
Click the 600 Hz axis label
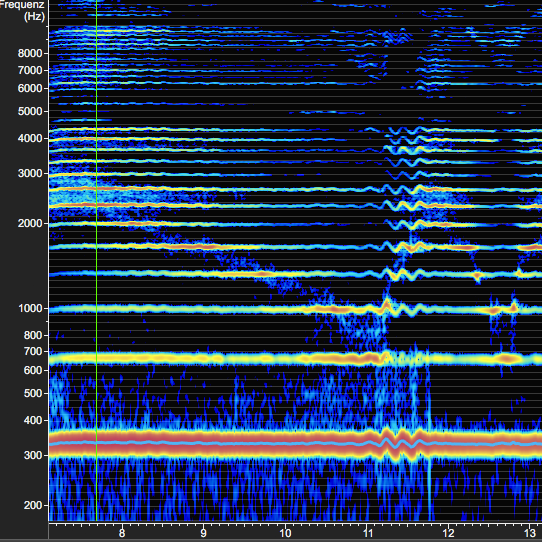point(33,371)
